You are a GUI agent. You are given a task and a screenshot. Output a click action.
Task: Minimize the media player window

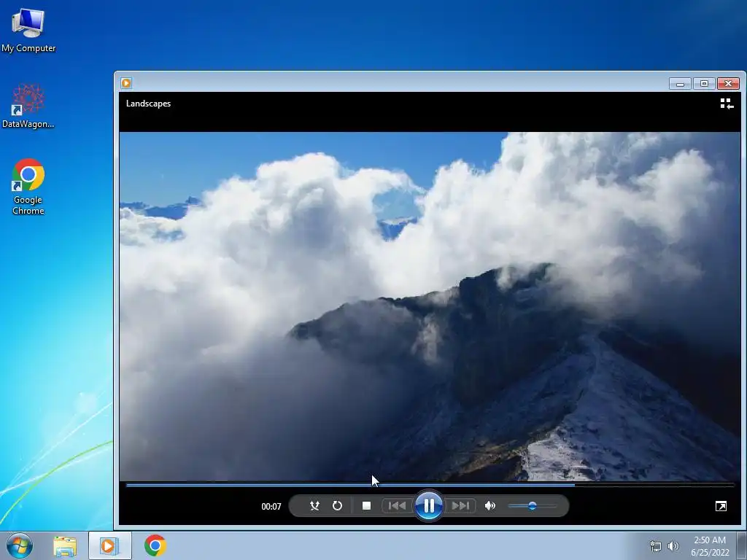(x=680, y=84)
